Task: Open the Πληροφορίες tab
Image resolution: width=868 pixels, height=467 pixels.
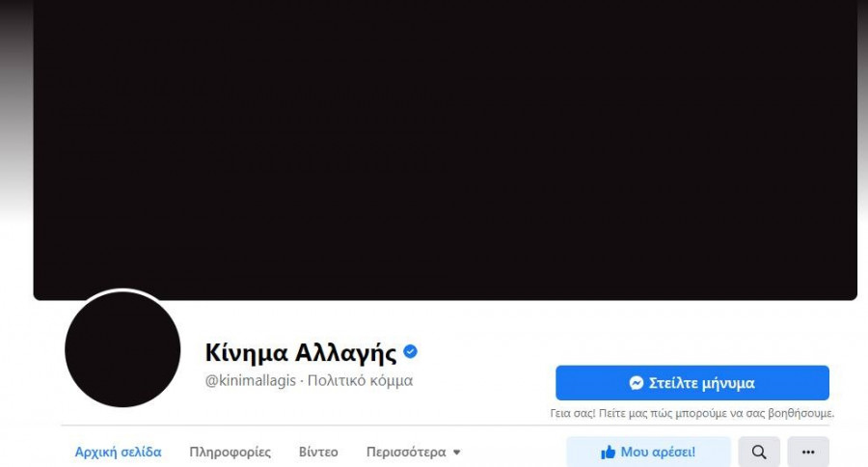Action: click(x=231, y=452)
